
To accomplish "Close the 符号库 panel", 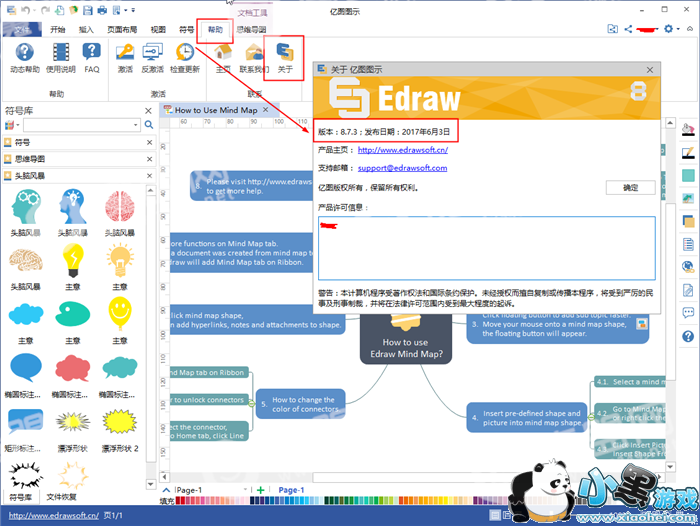I will click(x=149, y=110).
